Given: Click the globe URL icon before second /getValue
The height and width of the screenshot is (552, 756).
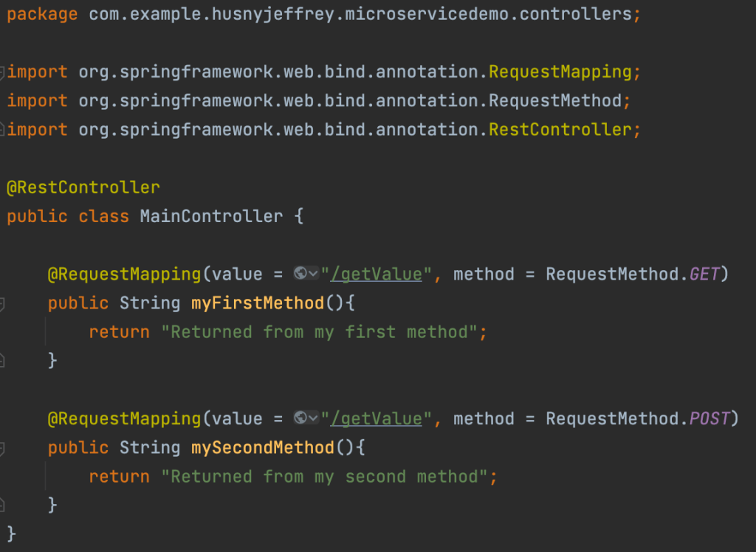Looking at the screenshot, I should (x=300, y=418).
